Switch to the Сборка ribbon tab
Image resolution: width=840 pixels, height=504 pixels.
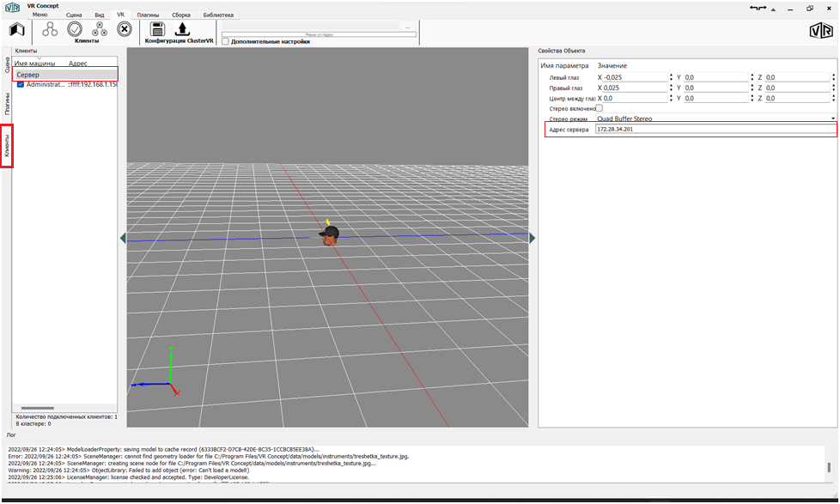coord(181,15)
